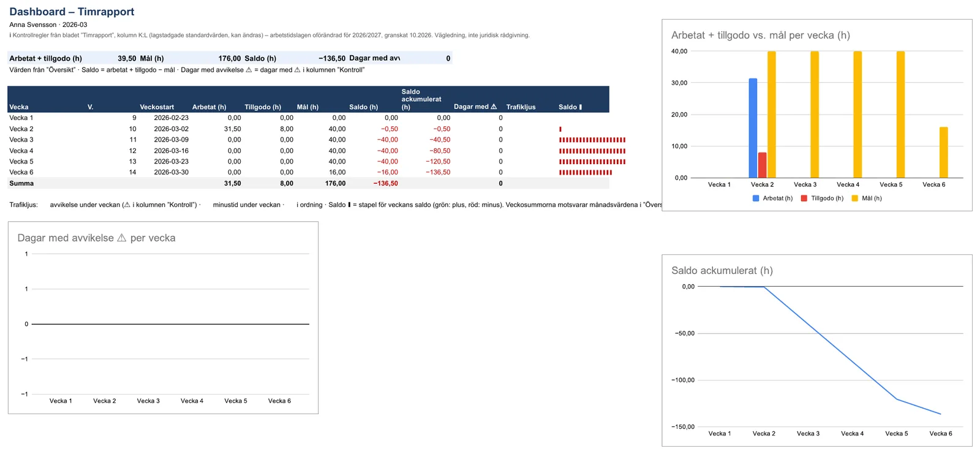980x454 pixels.
Task: Click the week start cell 2026-03-30
Action: (x=171, y=173)
